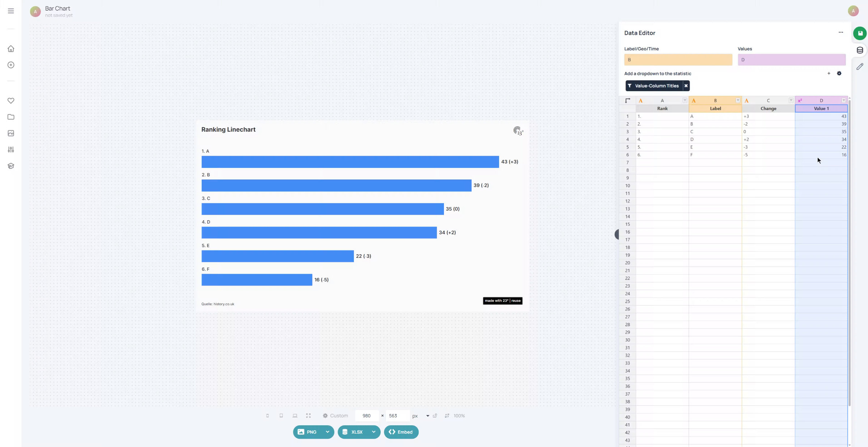Select the tablet preview size
868x447 pixels.
(x=281, y=416)
